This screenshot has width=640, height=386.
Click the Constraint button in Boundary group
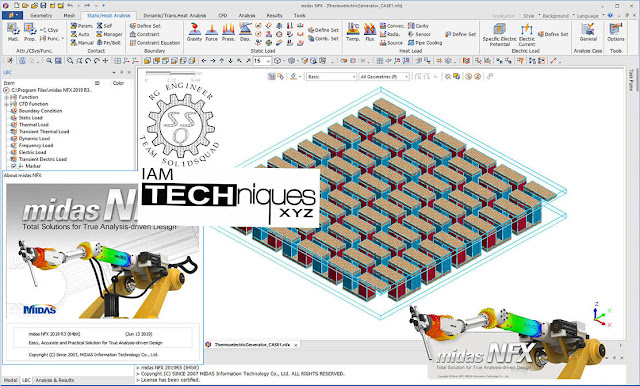(x=145, y=34)
